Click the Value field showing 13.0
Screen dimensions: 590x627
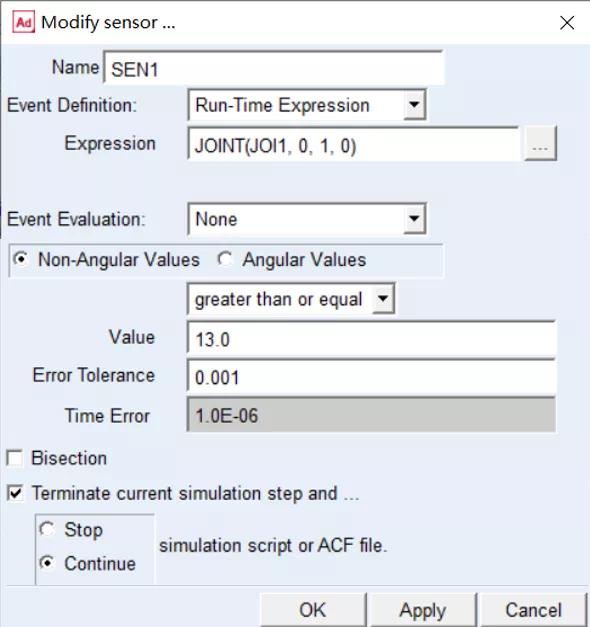(x=371, y=339)
